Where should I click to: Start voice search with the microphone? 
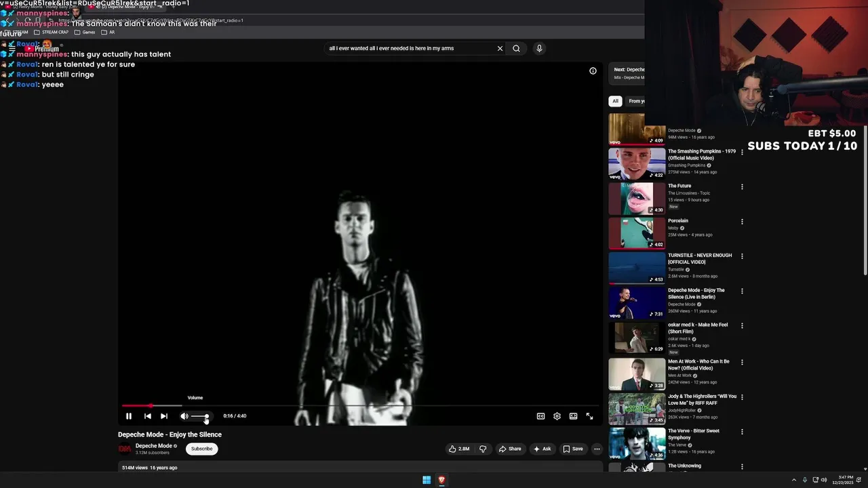[x=539, y=48]
